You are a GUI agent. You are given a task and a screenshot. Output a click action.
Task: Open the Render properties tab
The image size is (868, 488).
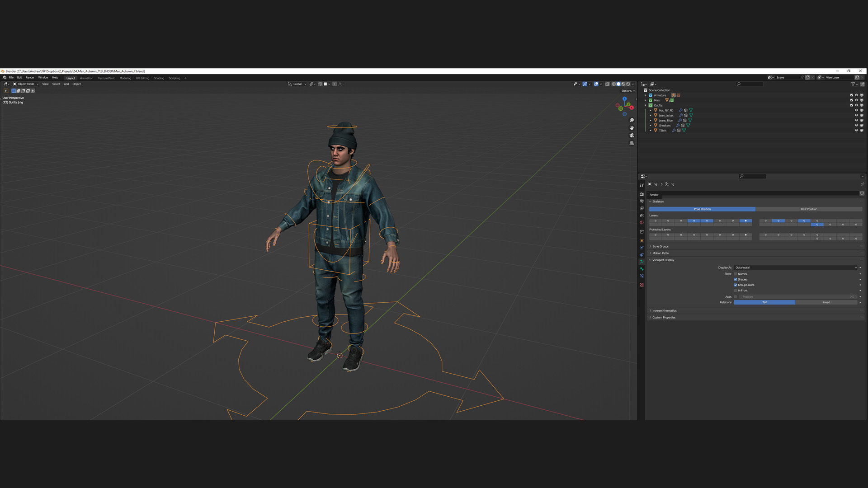pos(642,194)
